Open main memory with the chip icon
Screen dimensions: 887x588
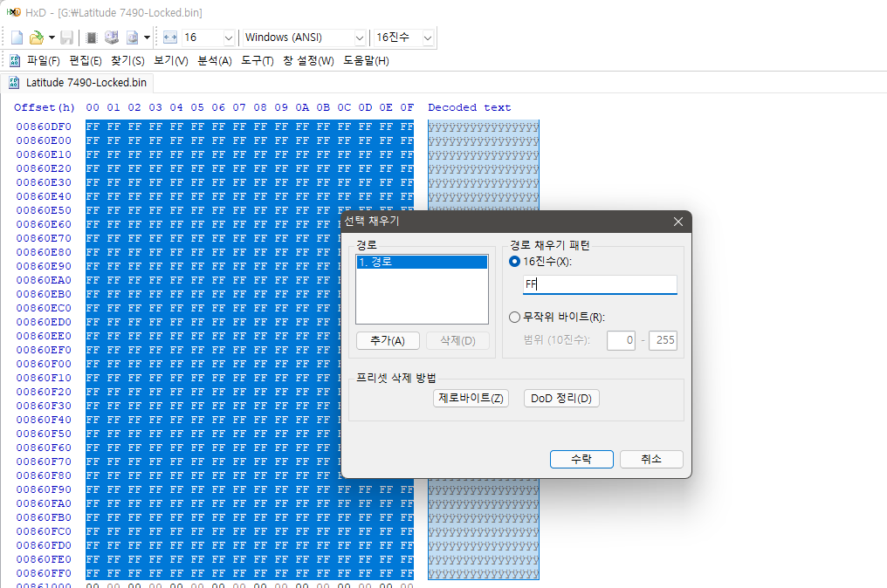91,38
